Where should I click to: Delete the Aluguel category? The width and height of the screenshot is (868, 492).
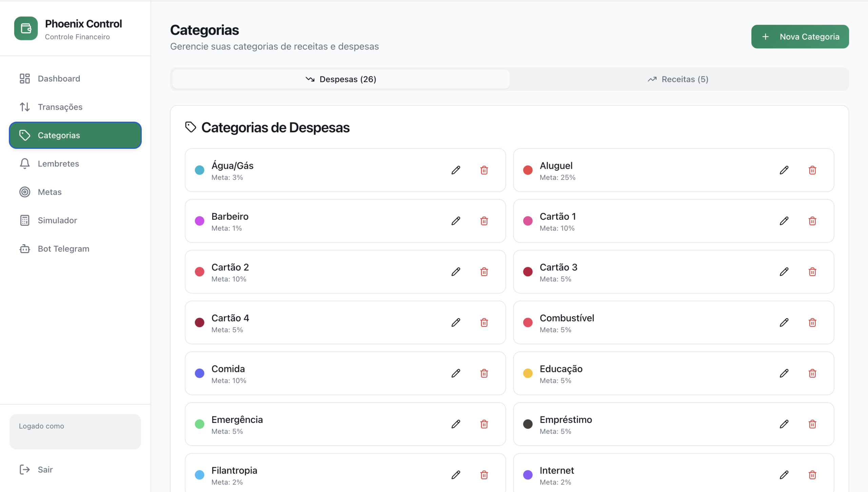(x=812, y=170)
